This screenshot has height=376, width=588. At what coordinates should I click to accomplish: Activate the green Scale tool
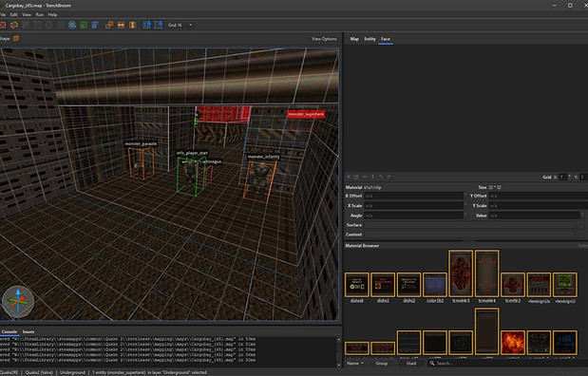[84, 25]
